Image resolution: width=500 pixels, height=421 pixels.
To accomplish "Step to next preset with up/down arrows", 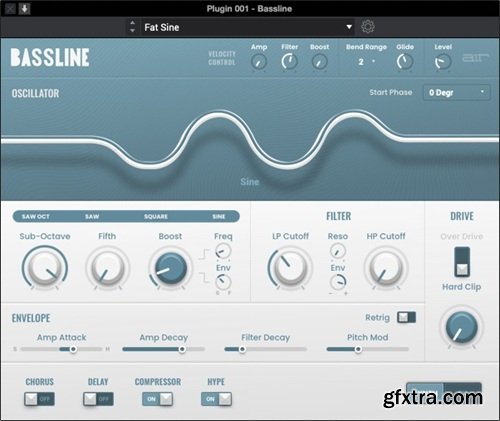I will tap(132, 27).
